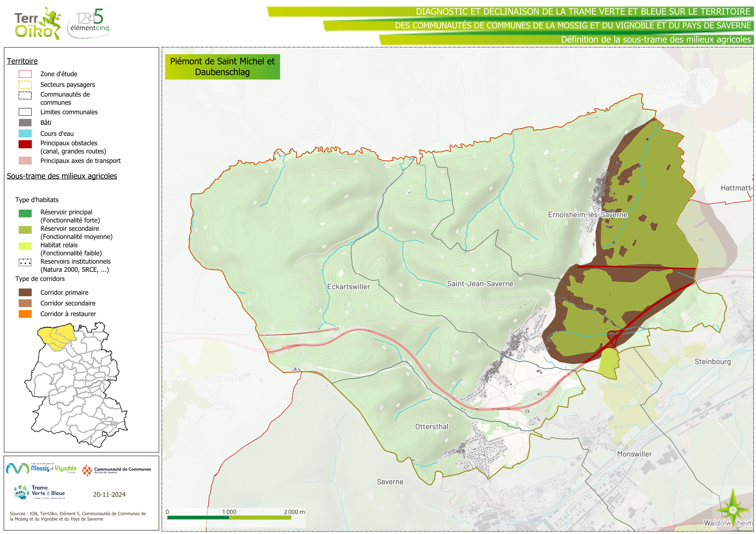Viewport: 756px width, 534px height.
Task: Click the Ernolsheim-lès-Saverne map label
Action: click(x=587, y=214)
